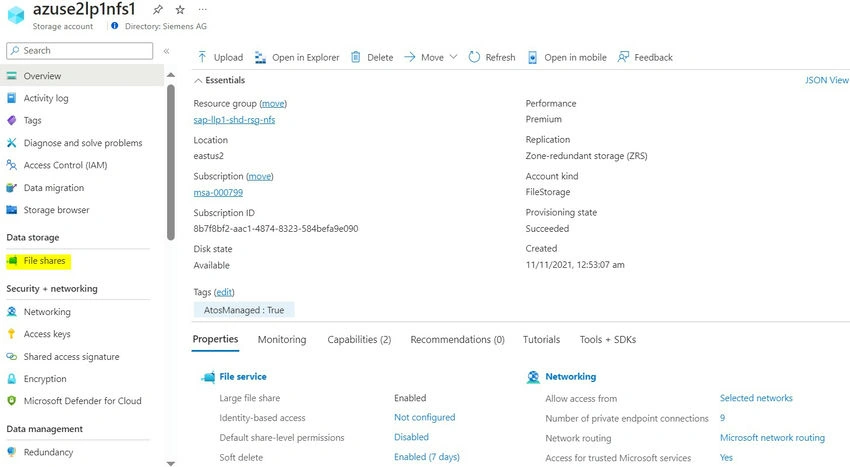
Task: Click the Feedback button label
Action: 653,57
